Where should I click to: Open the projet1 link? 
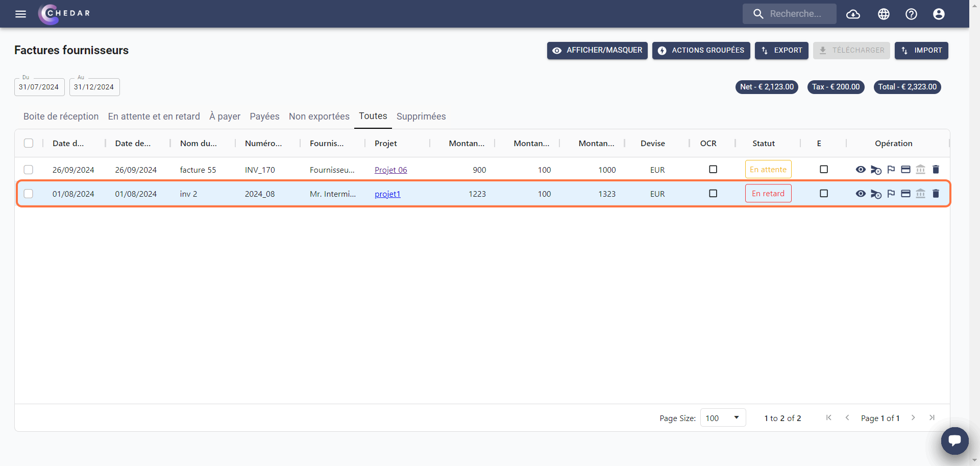tap(387, 194)
